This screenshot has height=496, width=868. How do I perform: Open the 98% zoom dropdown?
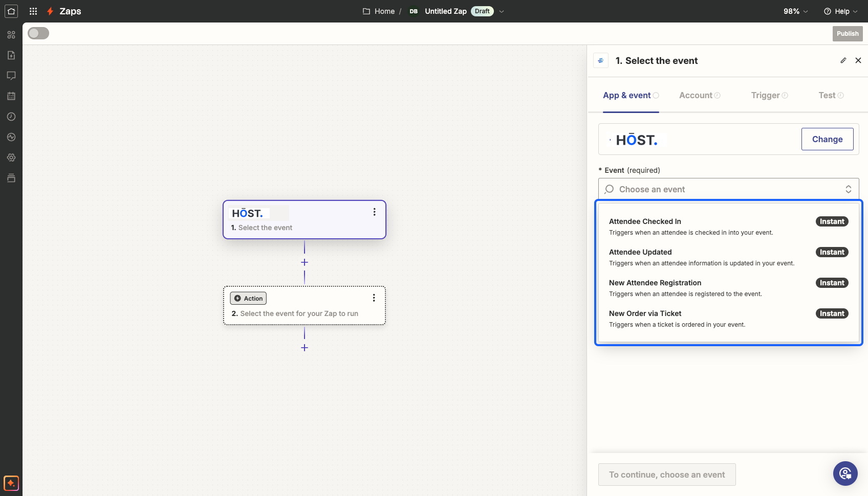click(796, 11)
